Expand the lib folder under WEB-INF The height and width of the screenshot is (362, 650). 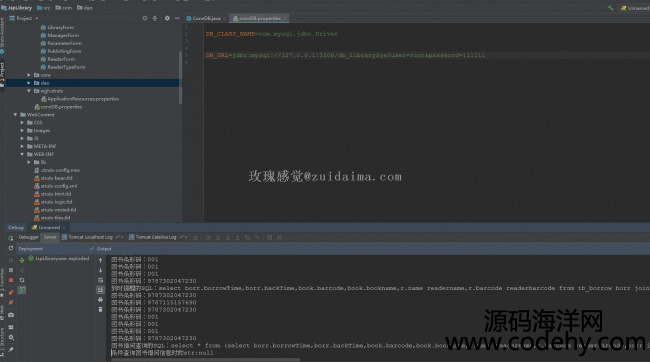(x=29, y=162)
